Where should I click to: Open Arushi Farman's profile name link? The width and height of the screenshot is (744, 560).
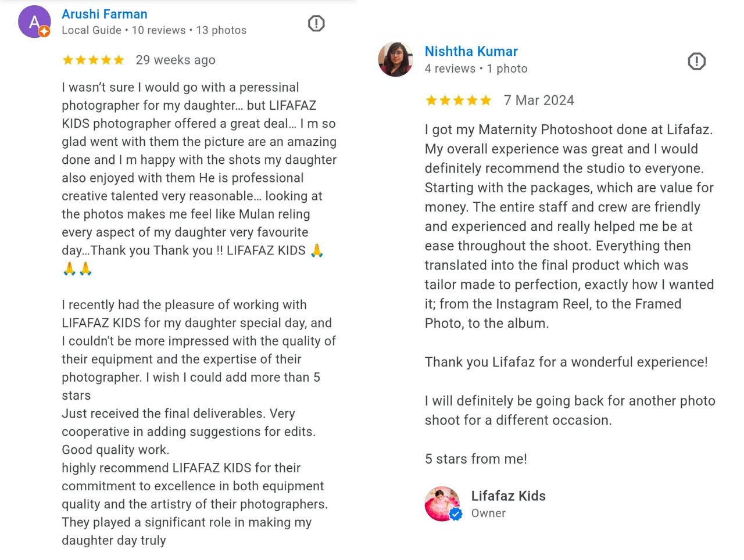coord(105,14)
